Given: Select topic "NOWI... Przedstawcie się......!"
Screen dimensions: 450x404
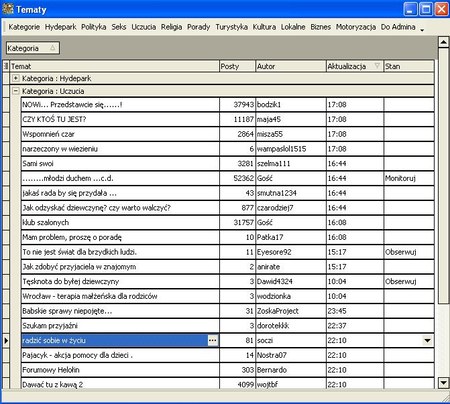Looking at the screenshot, I should point(120,105).
